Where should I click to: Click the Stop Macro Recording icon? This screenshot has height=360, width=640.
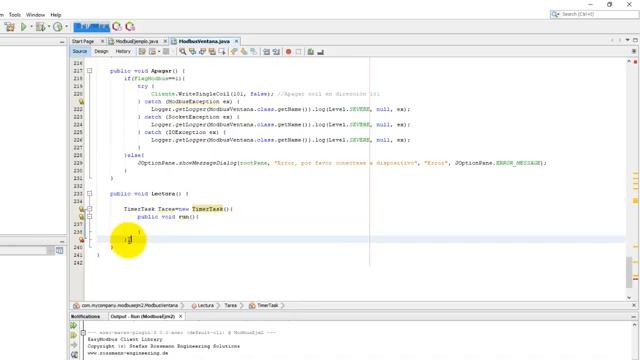[298, 52]
